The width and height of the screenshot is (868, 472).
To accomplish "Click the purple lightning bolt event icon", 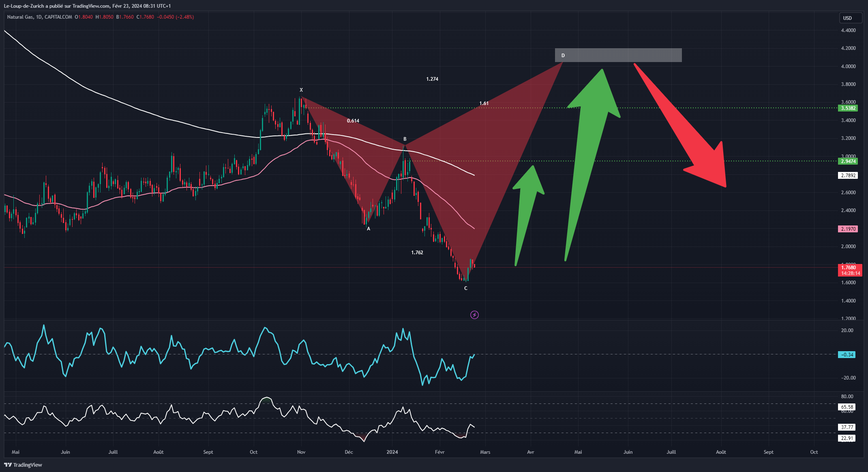I will 474,315.
